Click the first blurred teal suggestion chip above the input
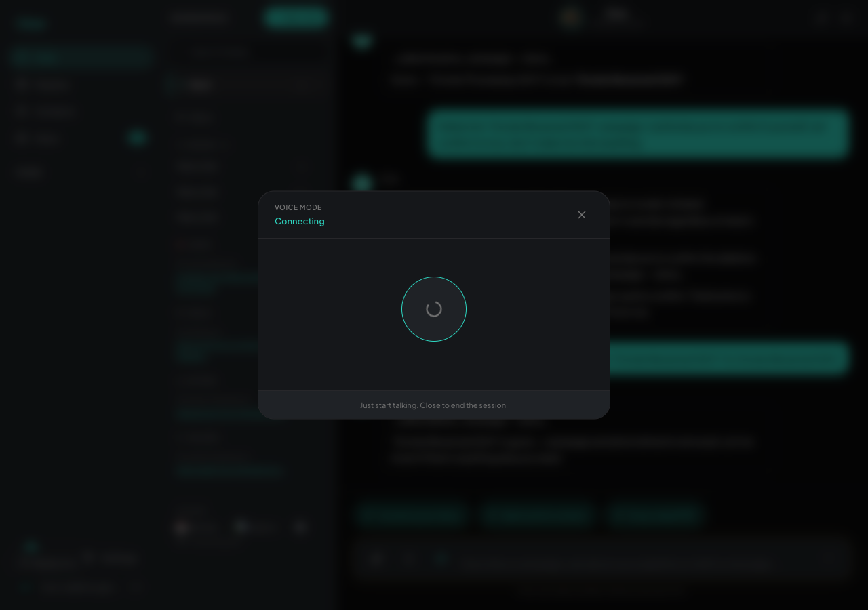The width and height of the screenshot is (868, 610). point(412,514)
